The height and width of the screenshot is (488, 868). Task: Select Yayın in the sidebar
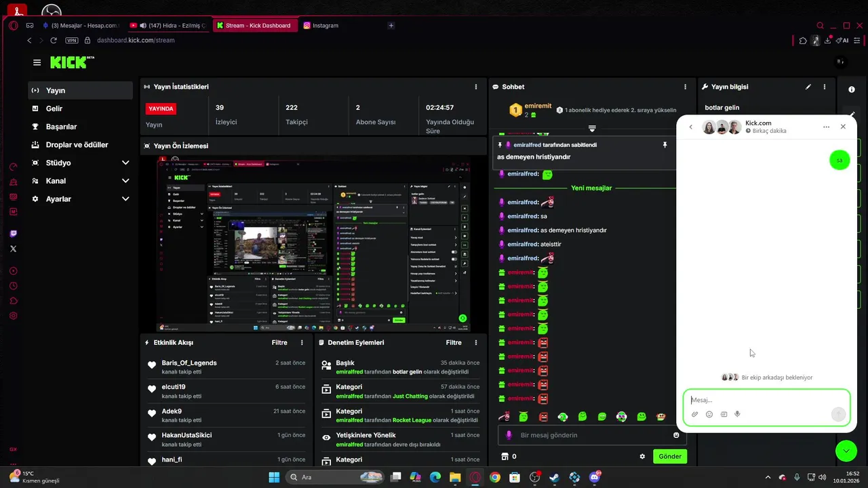coord(80,90)
